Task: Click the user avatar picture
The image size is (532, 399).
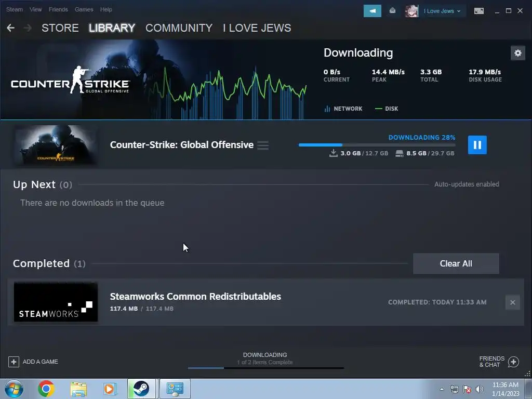Action: [411, 11]
